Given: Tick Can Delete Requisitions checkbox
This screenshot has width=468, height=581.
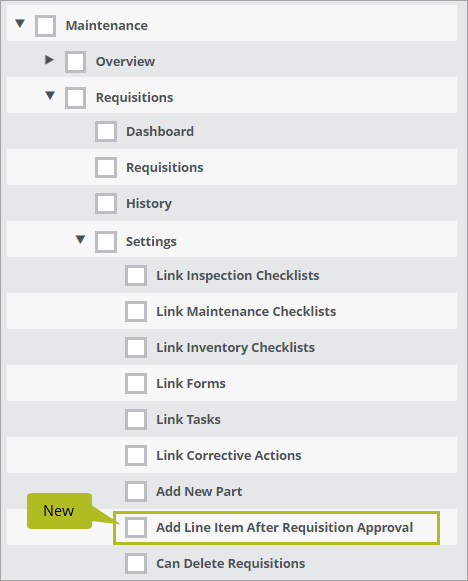Looking at the screenshot, I should point(136,563).
